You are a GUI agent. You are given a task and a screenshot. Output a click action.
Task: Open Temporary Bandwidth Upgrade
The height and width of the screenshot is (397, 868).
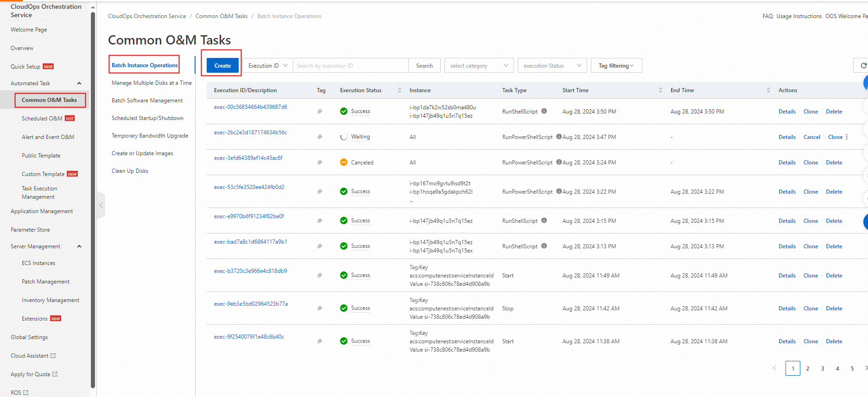coord(150,136)
